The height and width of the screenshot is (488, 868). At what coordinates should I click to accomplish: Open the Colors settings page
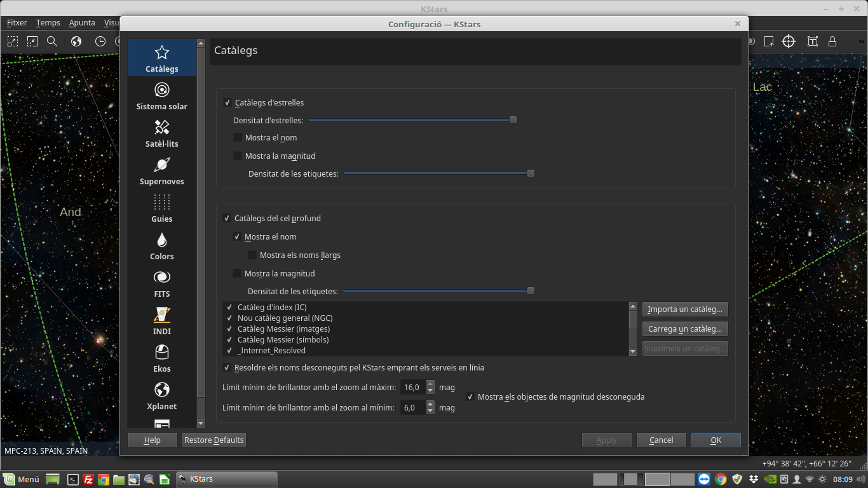click(162, 246)
